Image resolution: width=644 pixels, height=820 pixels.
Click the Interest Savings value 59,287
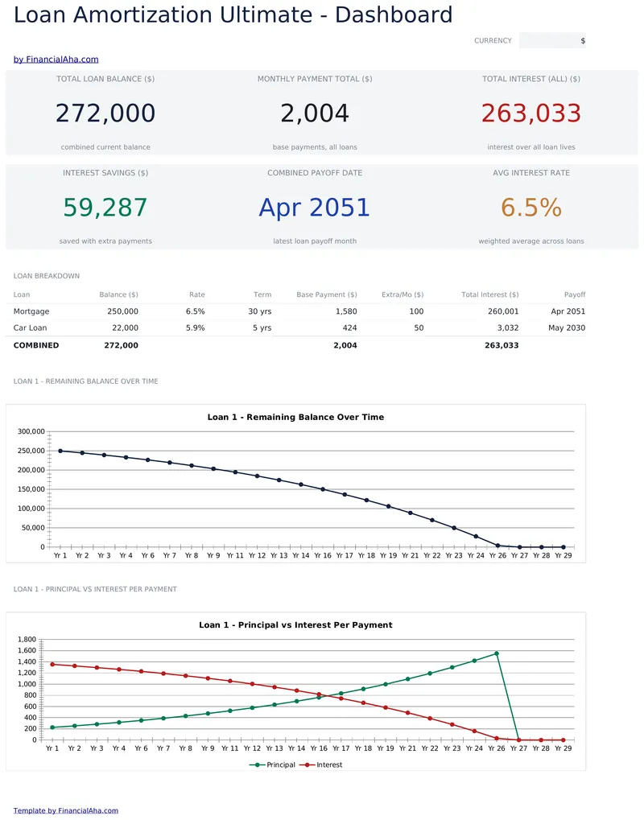click(x=105, y=207)
